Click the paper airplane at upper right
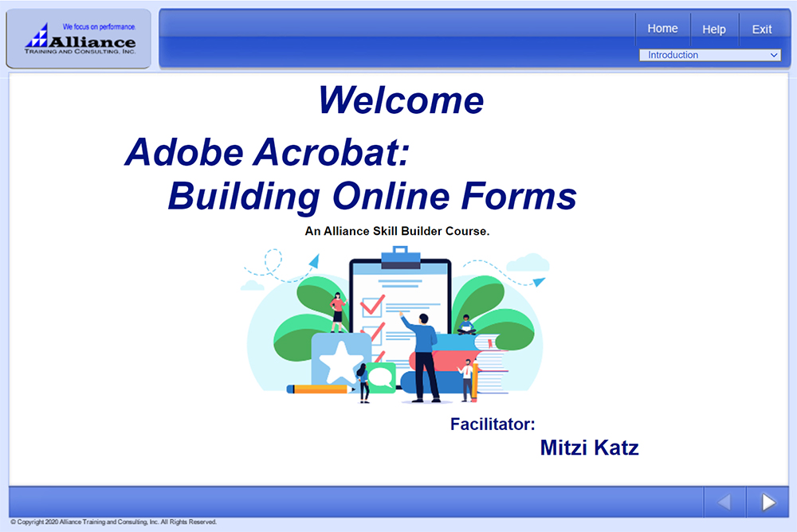Viewport: 797px width, 532px height. pyautogui.click(x=539, y=281)
